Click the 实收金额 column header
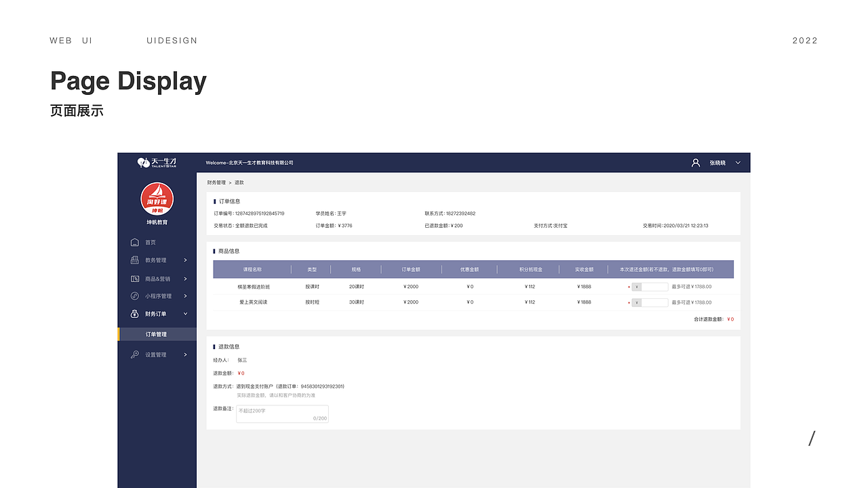868x488 pixels. click(584, 269)
